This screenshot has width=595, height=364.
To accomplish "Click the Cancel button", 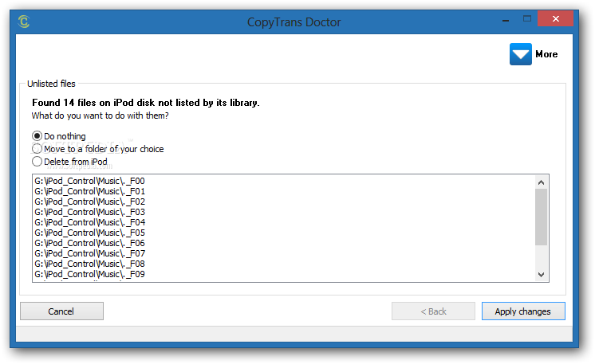I will click(x=61, y=311).
